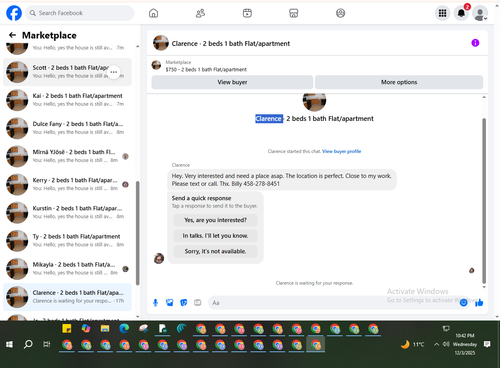Open Dulce Fany's conversation

pos(67,128)
